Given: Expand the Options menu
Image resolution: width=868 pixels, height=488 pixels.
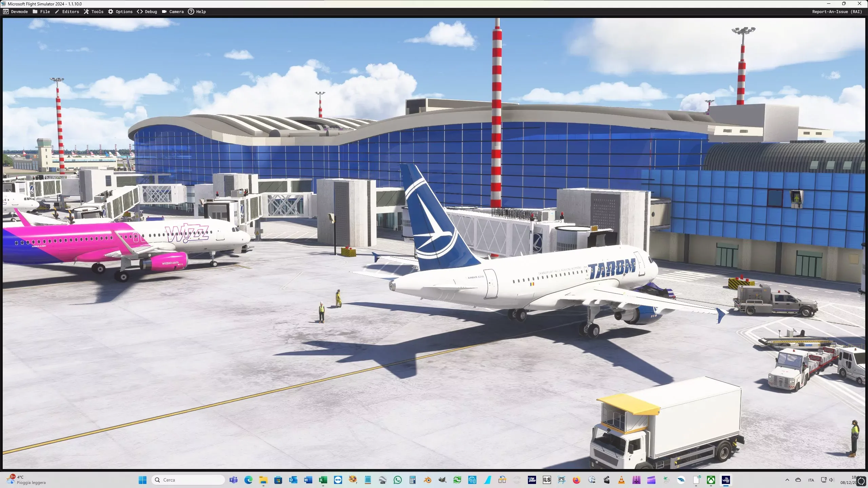Looking at the screenshot, I should 120,12.
